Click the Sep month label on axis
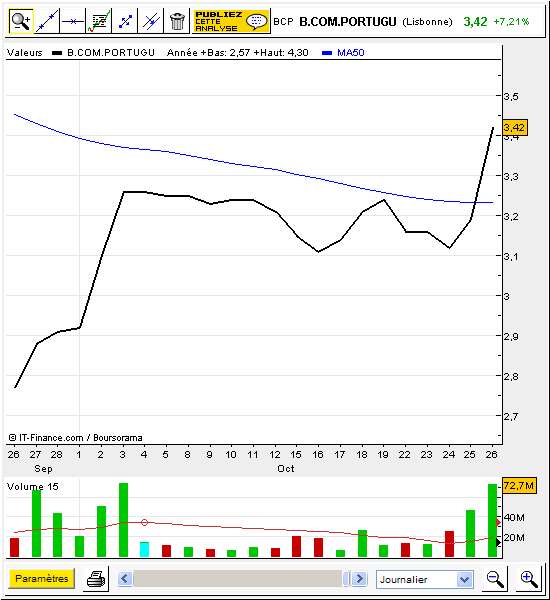The height and width of the screenshot is (600, 550). click(43, 468)
